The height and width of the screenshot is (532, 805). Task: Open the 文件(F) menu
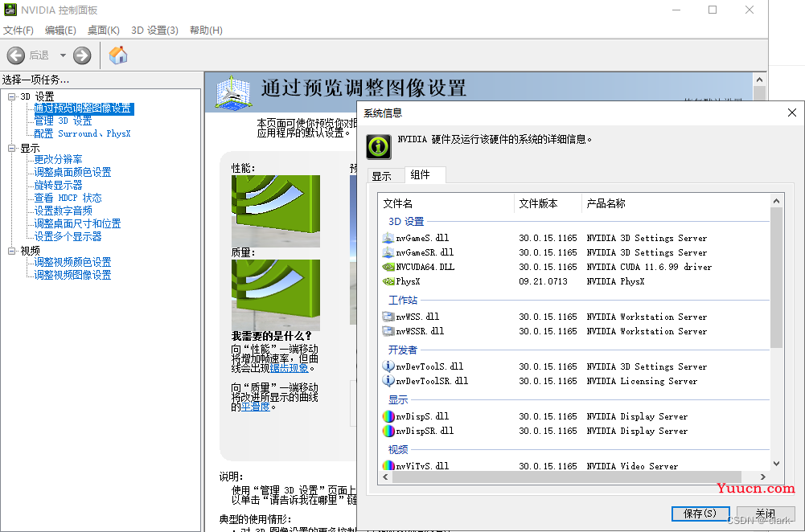(18, 31)
